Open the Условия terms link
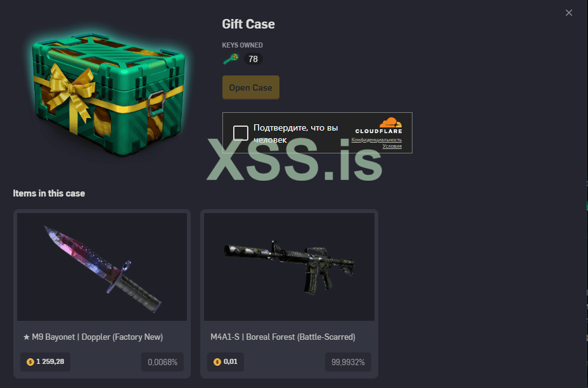The width and height of the screenshot is (588, 388). (392, 146)
